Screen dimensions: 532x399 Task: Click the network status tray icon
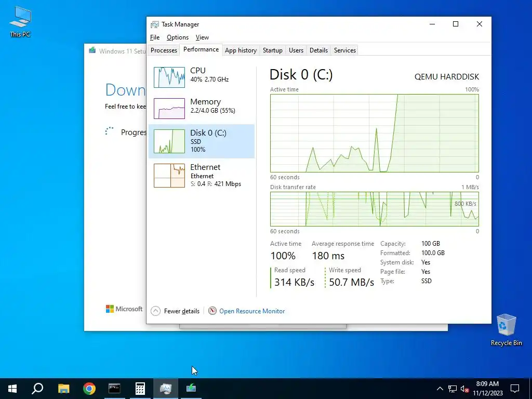tap(453, 389)
